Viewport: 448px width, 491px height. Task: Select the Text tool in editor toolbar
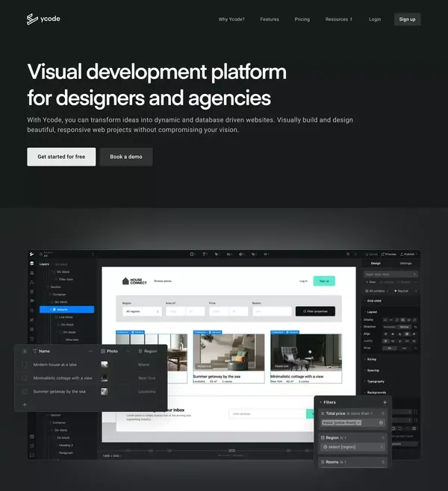pos(205,254)
